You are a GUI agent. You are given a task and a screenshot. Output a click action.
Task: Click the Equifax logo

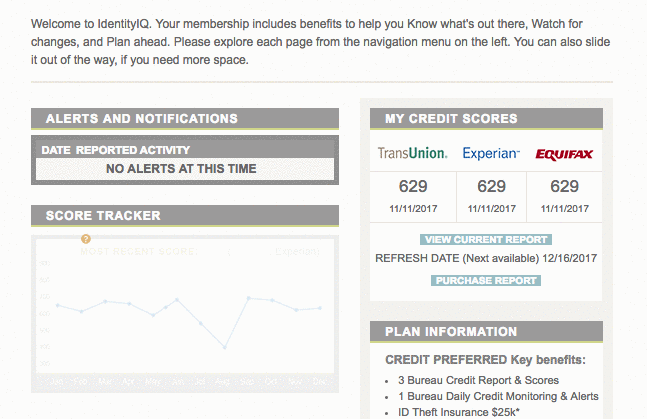pos(564,154)
